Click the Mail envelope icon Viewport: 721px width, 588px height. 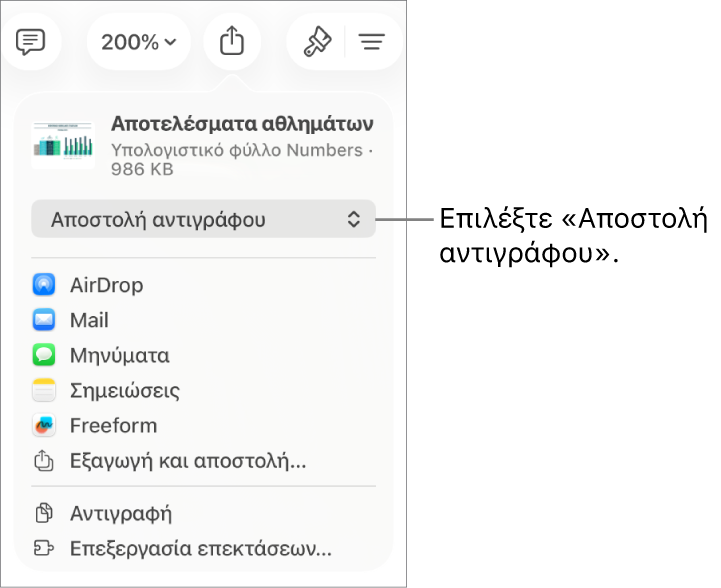pos(44,320)
